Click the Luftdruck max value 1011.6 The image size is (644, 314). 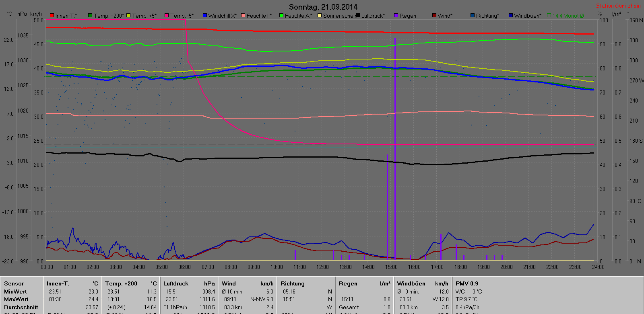[207, 299]
